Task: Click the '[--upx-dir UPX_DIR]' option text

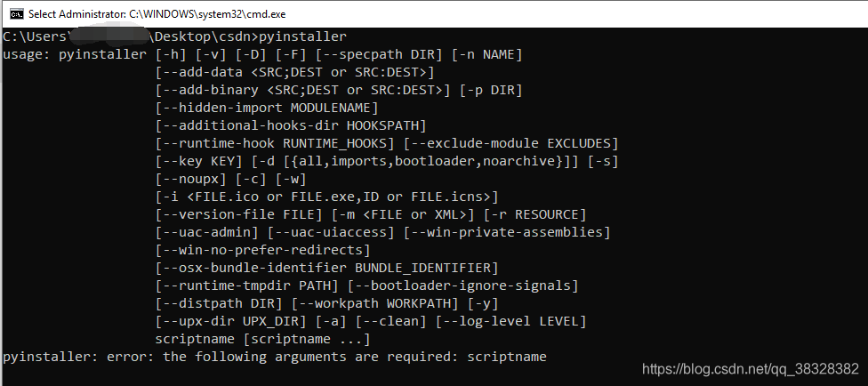Action: coord(231,321)
